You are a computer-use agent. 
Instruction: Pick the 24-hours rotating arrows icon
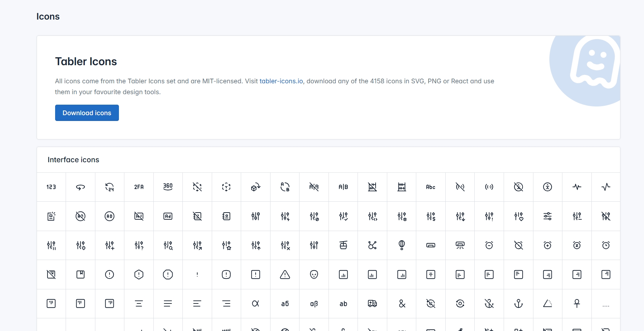(110, 187)
